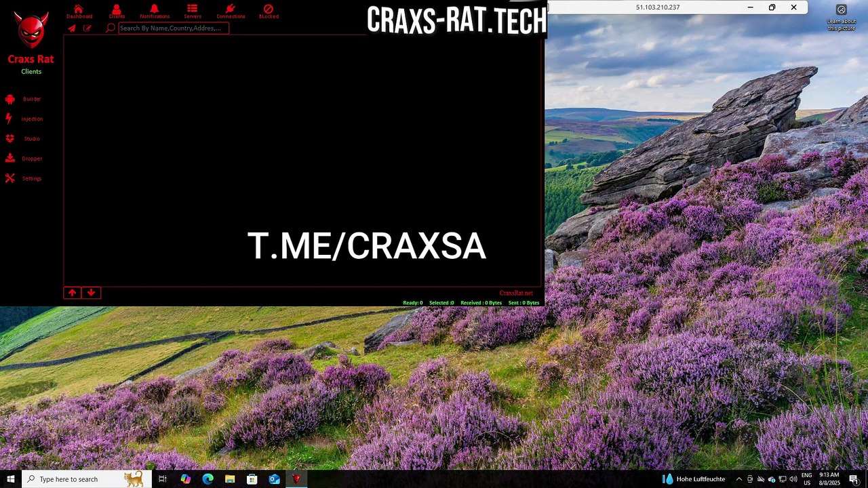View the Blocked tab
The image size is (868, 488).
click(x=269, y=12)
